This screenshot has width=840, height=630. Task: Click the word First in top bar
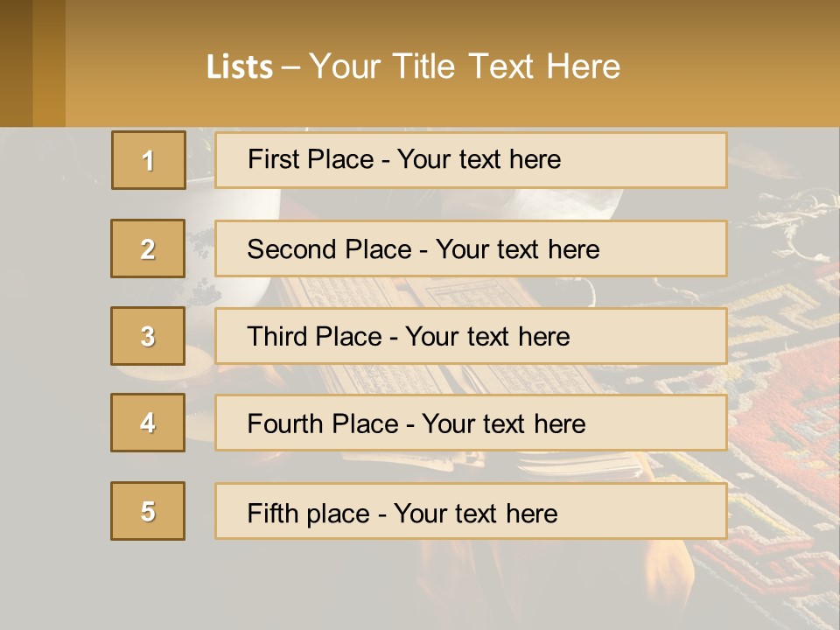[x=270, y=159]
